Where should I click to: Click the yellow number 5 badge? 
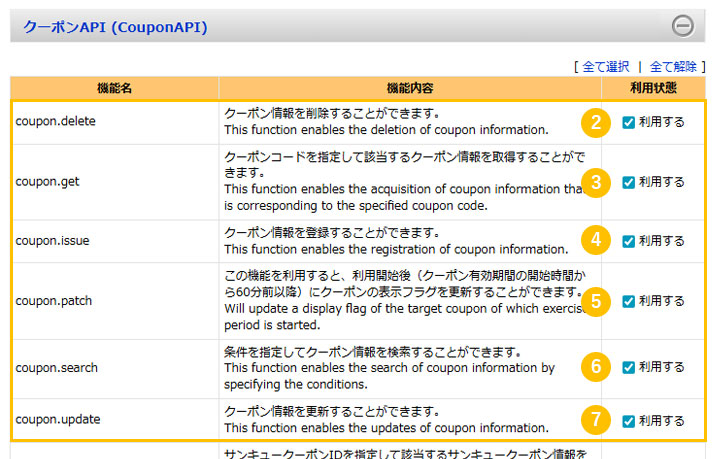pos(596,301)
